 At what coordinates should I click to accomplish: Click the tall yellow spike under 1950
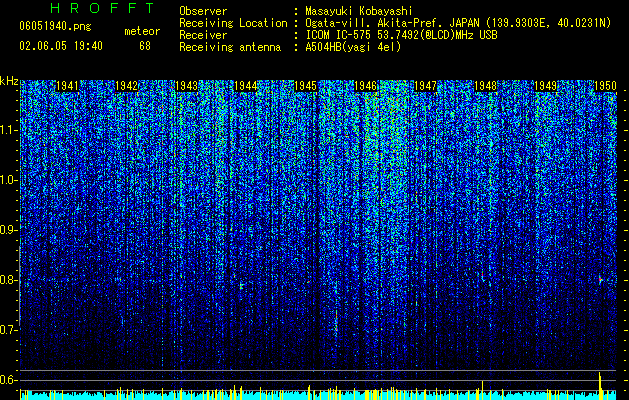600,386
